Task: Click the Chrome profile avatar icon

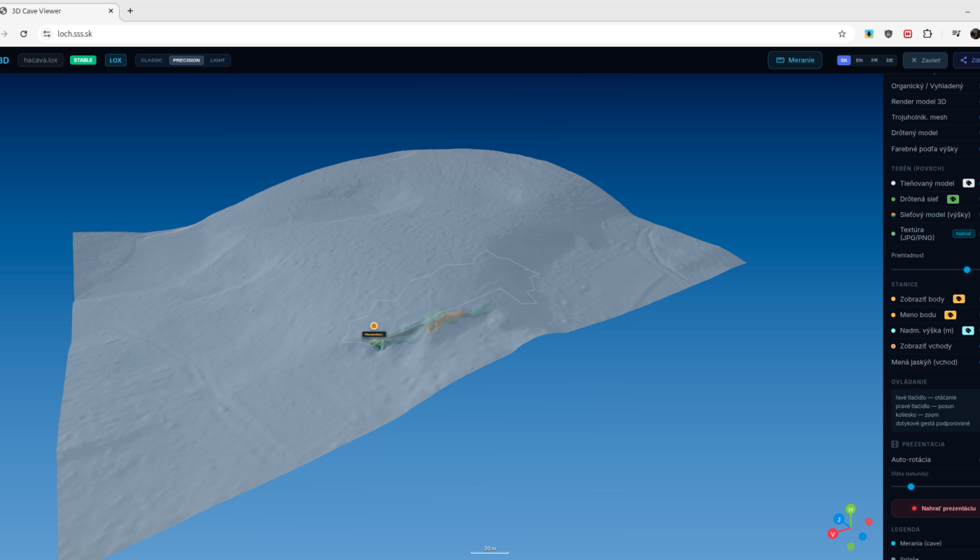Action: 974,33
